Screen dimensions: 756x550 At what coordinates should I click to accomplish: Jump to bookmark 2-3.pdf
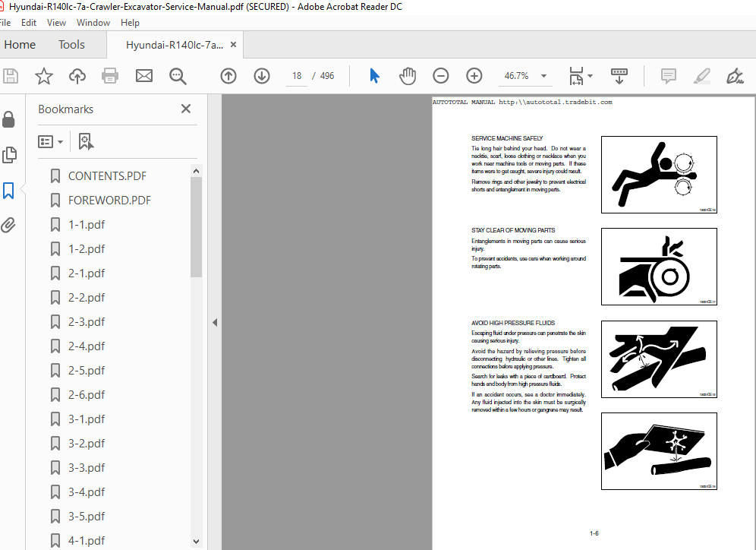click(87, 322)
